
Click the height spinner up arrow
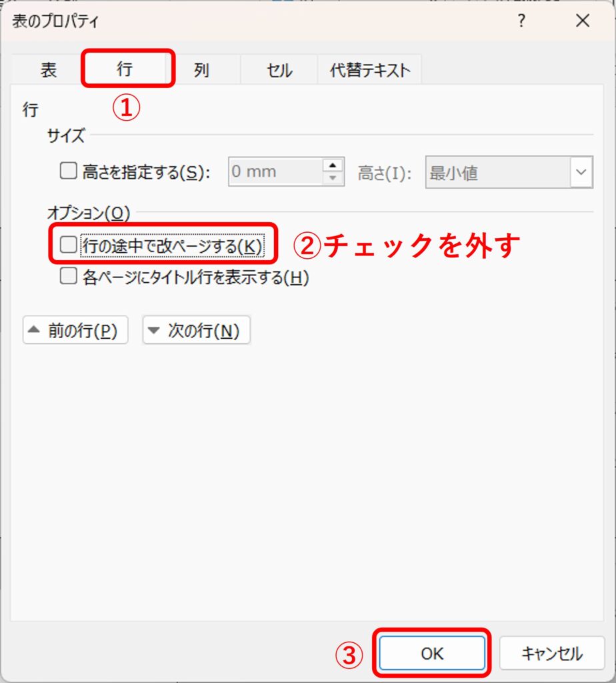pos(333,165)
